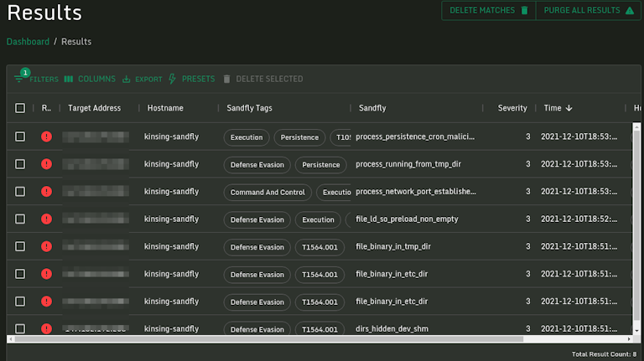The width and height of the screenshot is (644, 361).
Task: Toggle the select-all header checkbox
Action: pyautogui.click(x=20, y=108)
